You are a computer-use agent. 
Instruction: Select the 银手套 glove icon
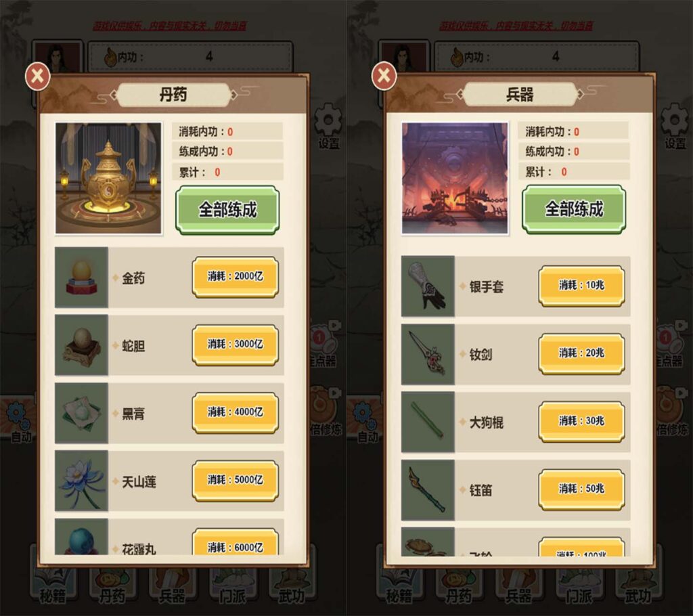(x=428, y=286)
